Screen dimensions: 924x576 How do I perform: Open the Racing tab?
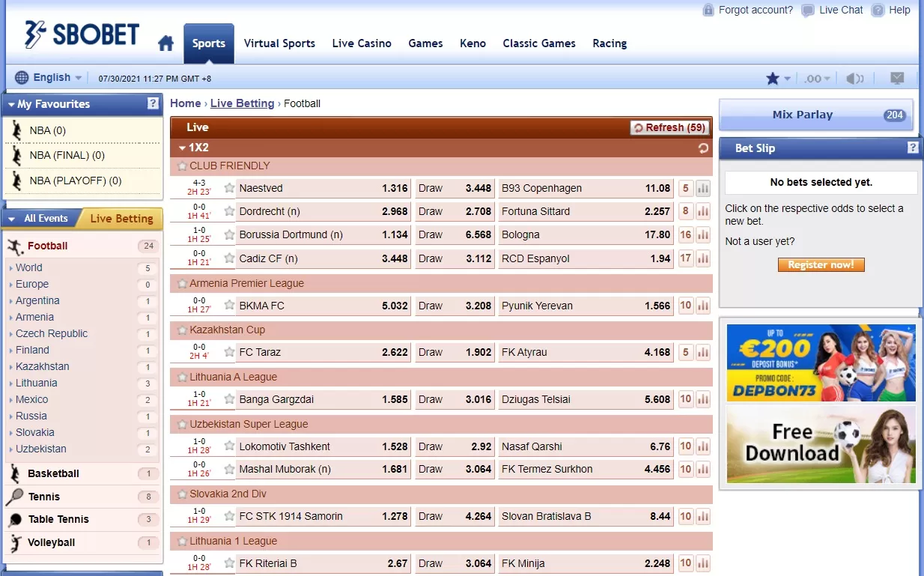tap(610, 43)
